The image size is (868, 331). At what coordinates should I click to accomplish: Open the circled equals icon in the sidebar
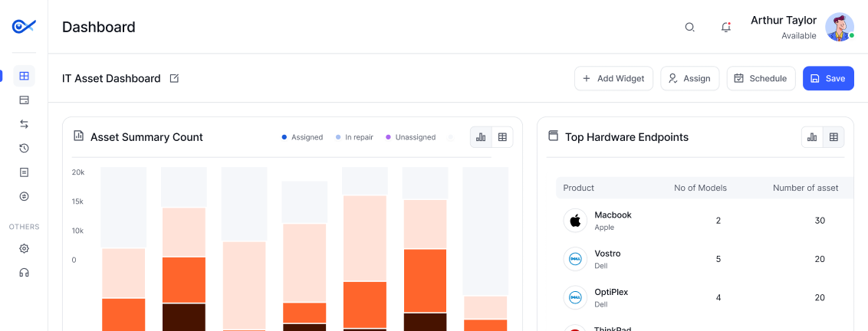point(24,196)
